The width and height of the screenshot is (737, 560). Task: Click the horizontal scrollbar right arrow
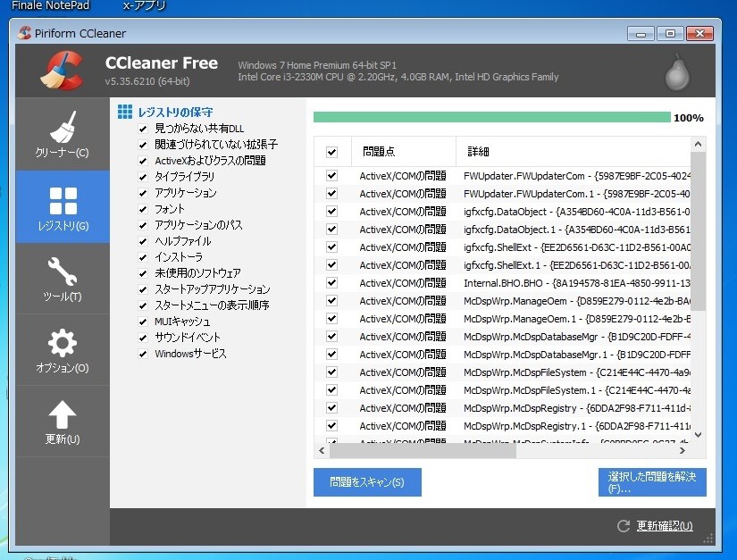(x=682, y=450)
